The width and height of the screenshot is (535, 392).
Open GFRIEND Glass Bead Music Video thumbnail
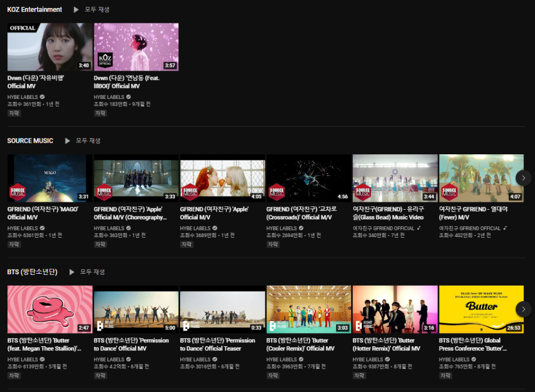[x=395, y=178]
